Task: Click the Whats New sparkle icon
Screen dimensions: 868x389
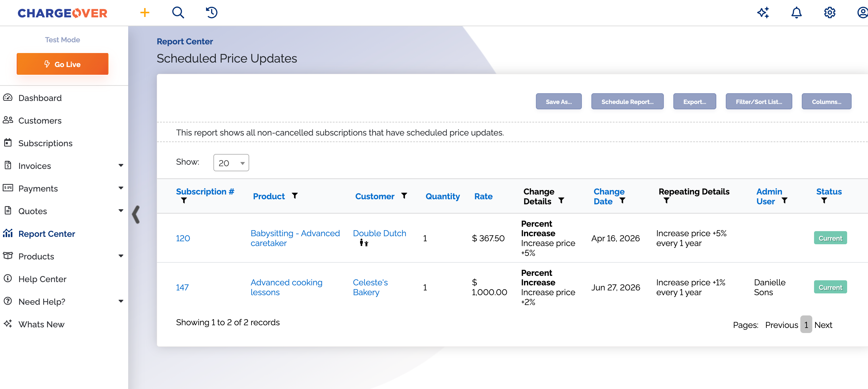Action: [8, 324]
